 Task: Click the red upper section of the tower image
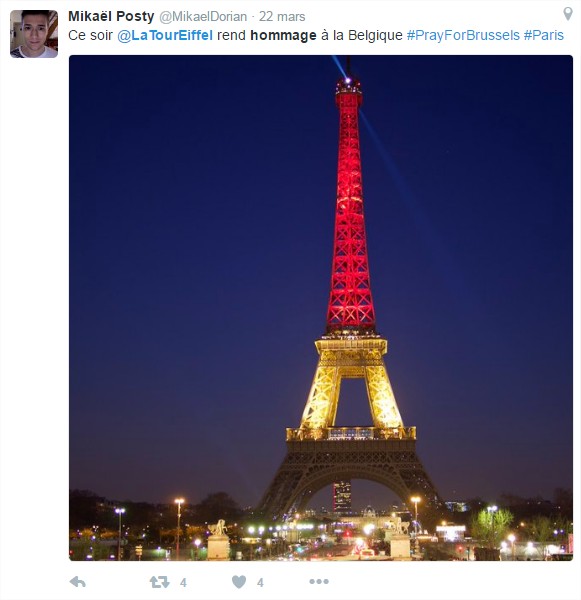pyautogui.click(x=350, y=207)
